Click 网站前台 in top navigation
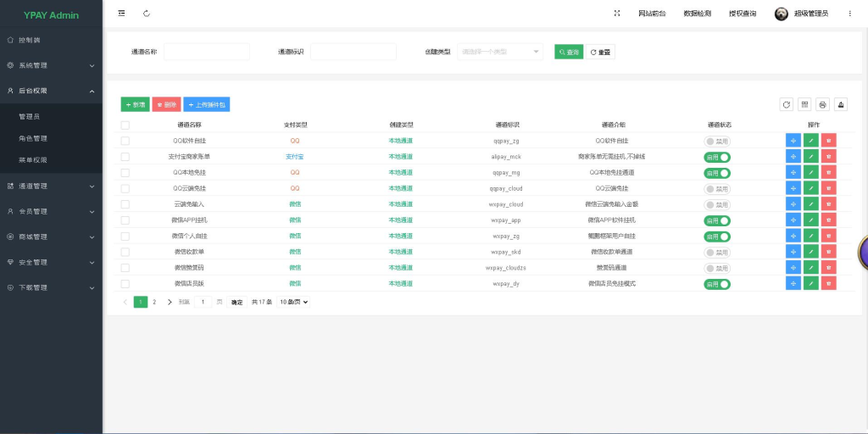 pyautogui.click(x=652, y=14)
